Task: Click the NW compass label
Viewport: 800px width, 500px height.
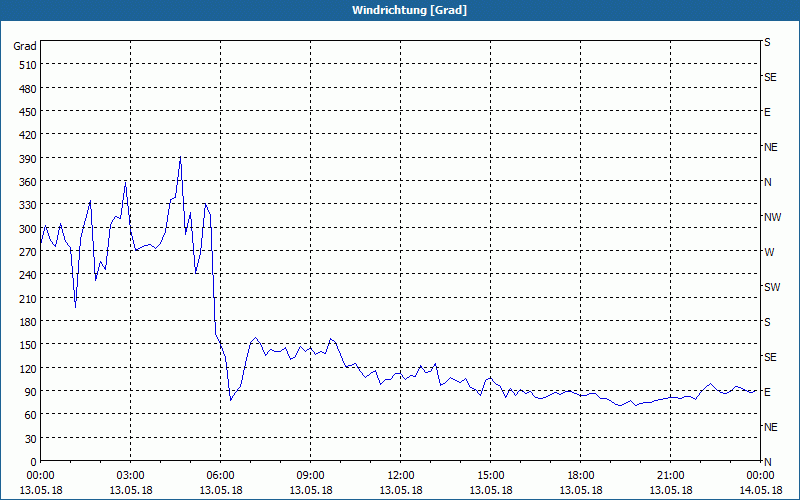Action: click(772, 217)
